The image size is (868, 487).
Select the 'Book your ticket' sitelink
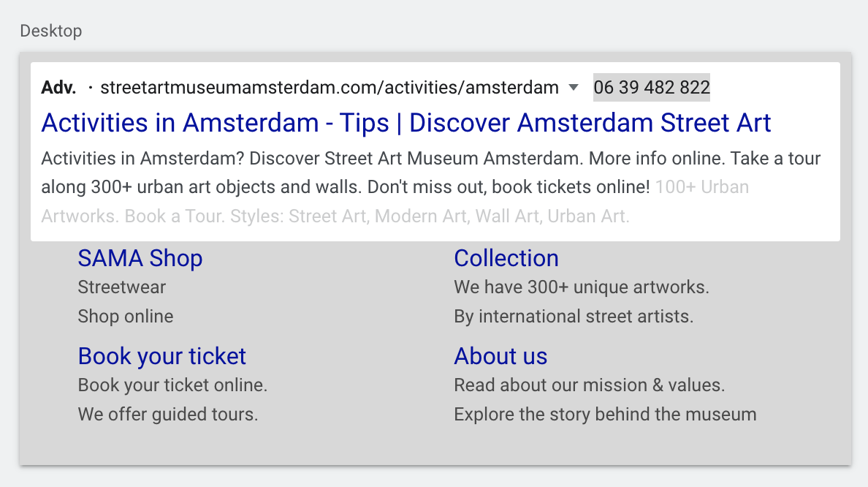[x=162, y=356]
